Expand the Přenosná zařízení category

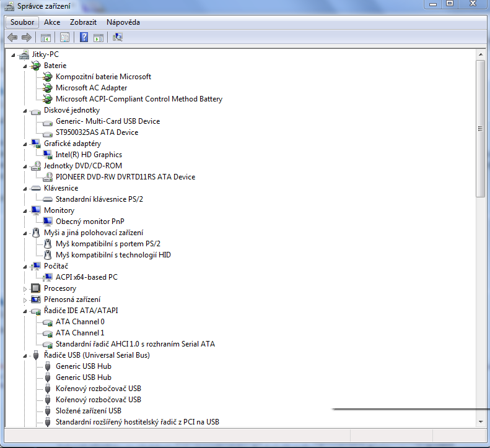[25, 300]
